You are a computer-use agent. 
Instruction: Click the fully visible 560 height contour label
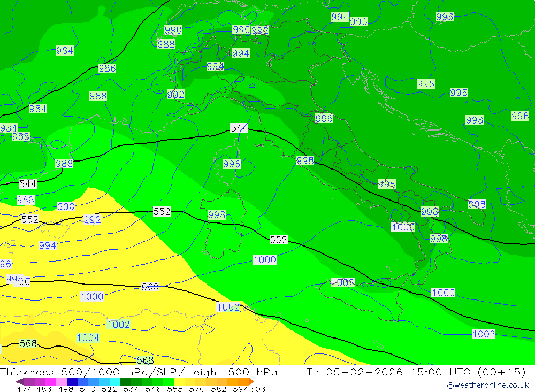point(150,287)
